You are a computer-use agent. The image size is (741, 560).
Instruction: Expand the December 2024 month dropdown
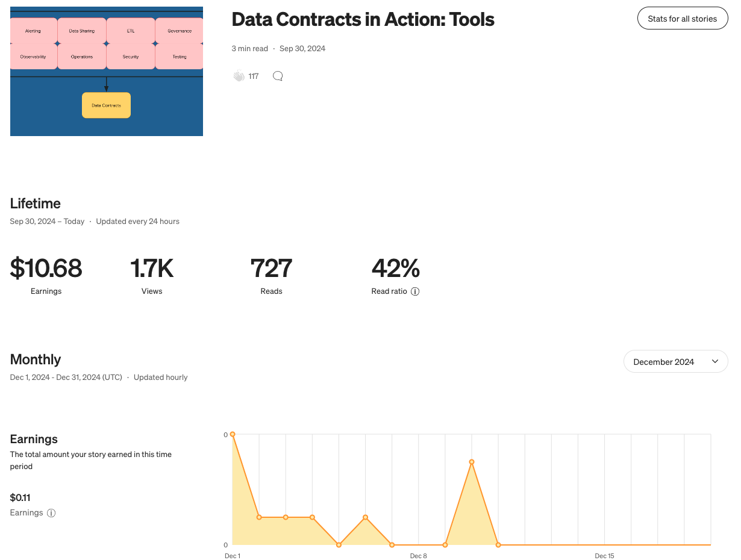(x=675, y=362)
